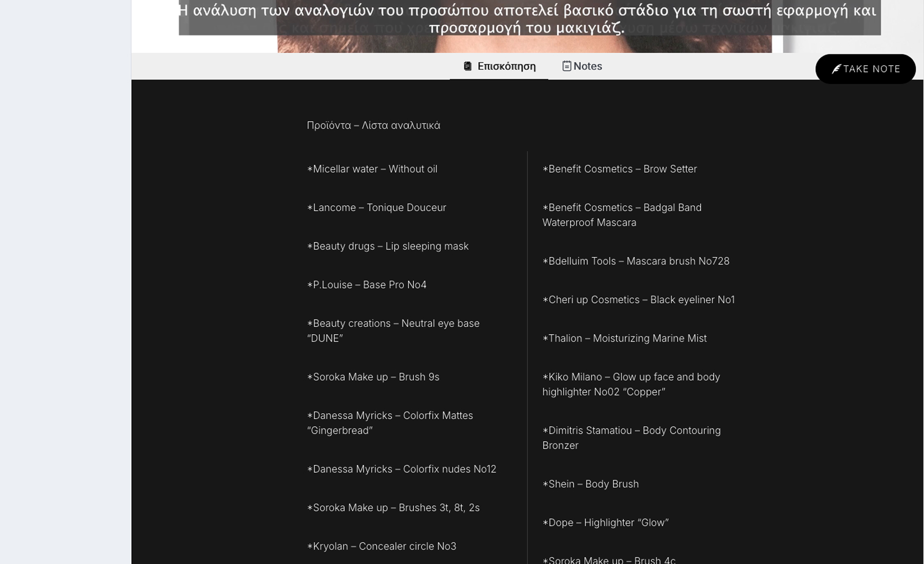Image resolution: width=924 pixels, height=564 pixels.
Task: Select Dope – Highlighter Glow item
Action: point(606,523)
